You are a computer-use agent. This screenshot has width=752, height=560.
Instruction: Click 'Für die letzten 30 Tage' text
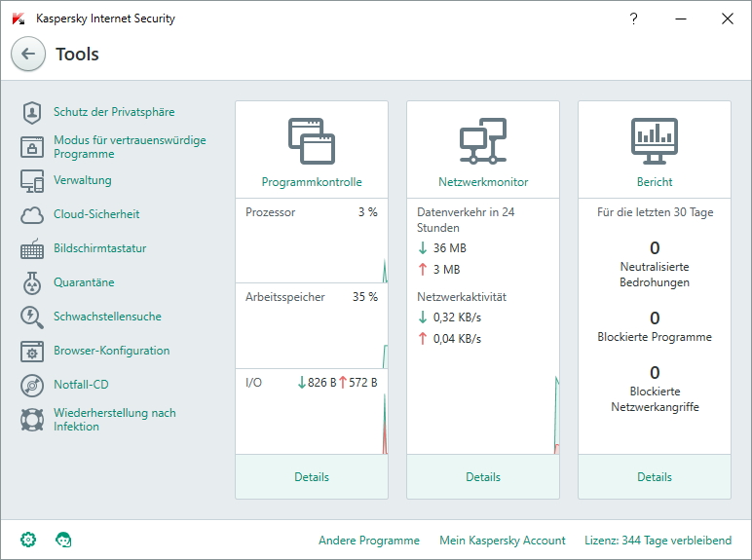pos(656,212)
